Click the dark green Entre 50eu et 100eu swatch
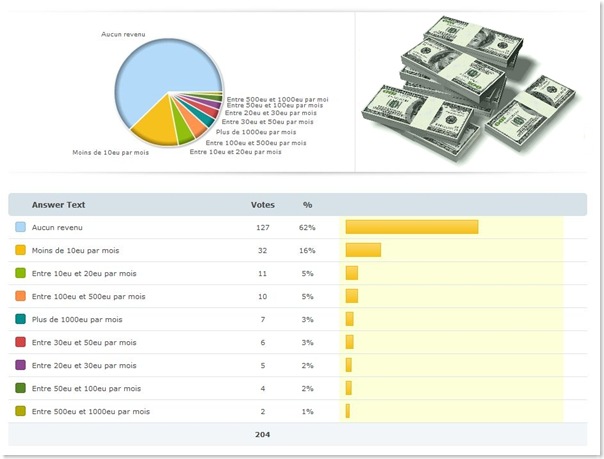 coord(20,388)
